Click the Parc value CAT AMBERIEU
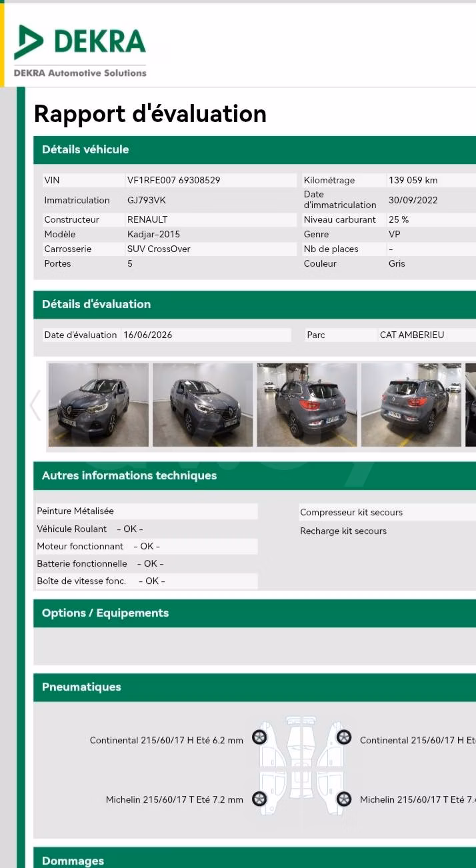Viewport: 476px width, 868px height. pyautogui.click(x=412, y=335)
